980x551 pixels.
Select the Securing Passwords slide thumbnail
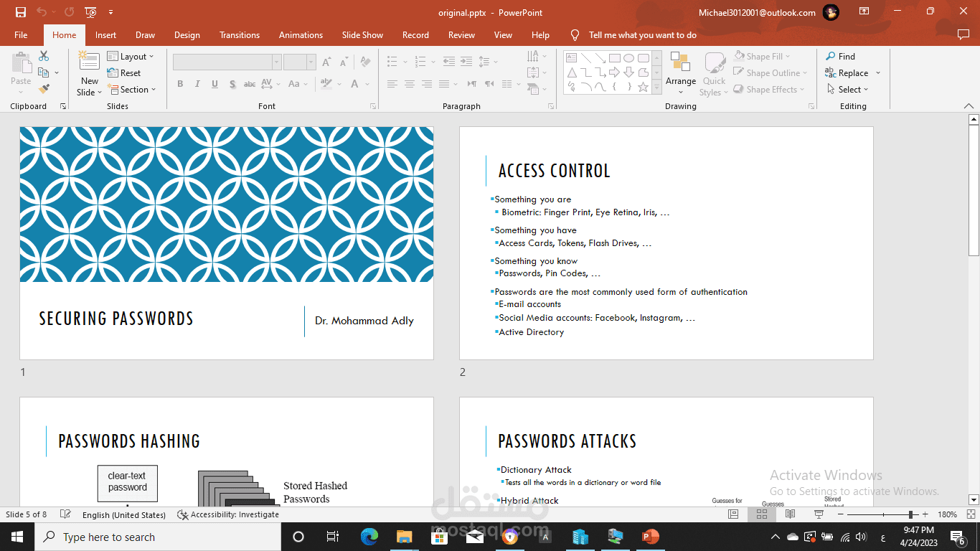227,243
